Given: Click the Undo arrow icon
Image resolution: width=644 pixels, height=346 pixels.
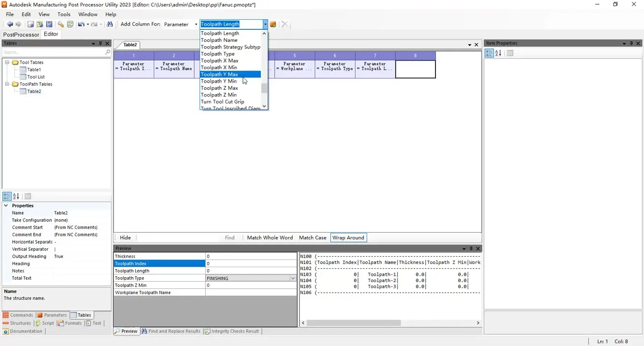Looking at the screenshot, I should click(x=81, y=24).
